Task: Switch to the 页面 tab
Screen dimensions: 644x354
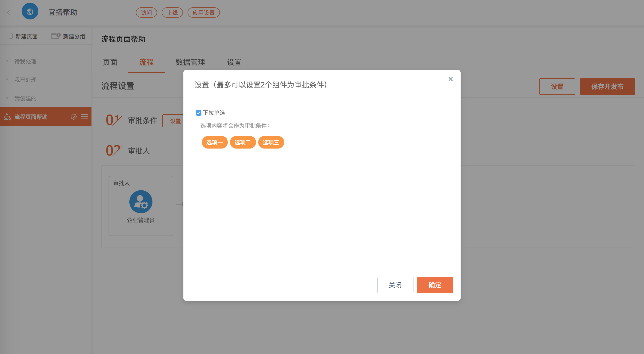Action: (x=110, y=62)
